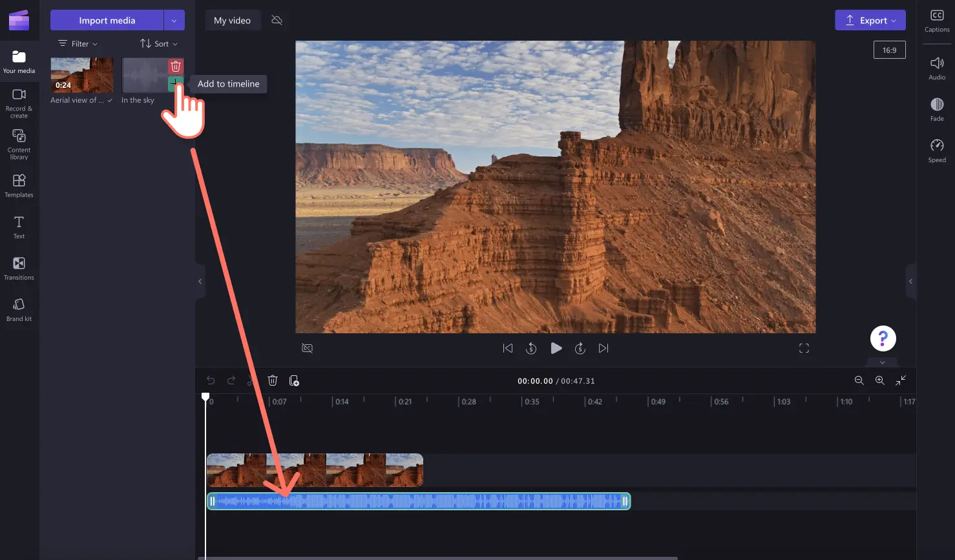This screenshot has width=955, height=560.
Task: Rewind 5 seconds
Action: [531, 348]
